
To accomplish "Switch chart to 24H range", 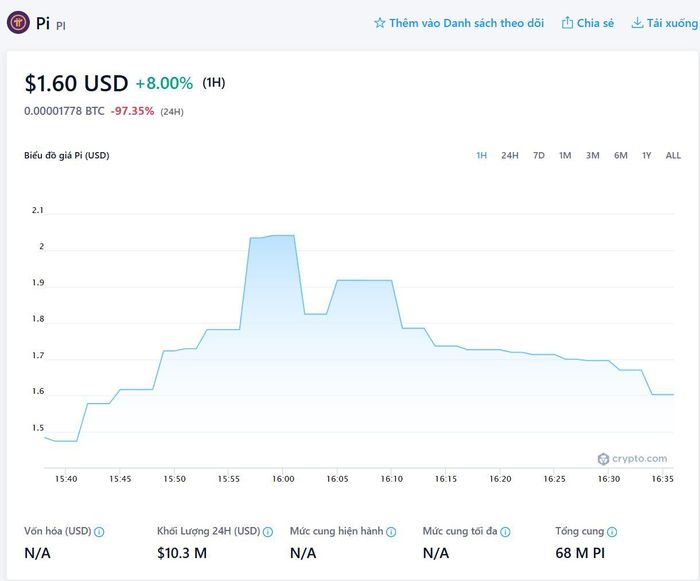I will click(510, 155).
